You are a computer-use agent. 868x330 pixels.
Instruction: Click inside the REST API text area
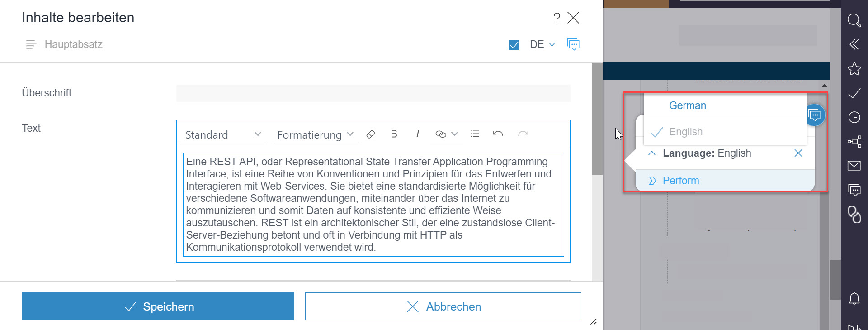click(373, 205)
